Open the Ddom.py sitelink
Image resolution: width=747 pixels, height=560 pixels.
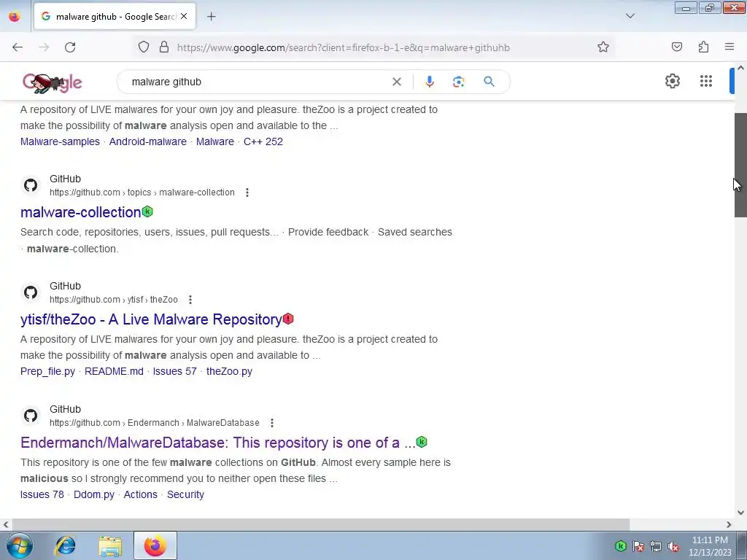click(x=94, y=495)
